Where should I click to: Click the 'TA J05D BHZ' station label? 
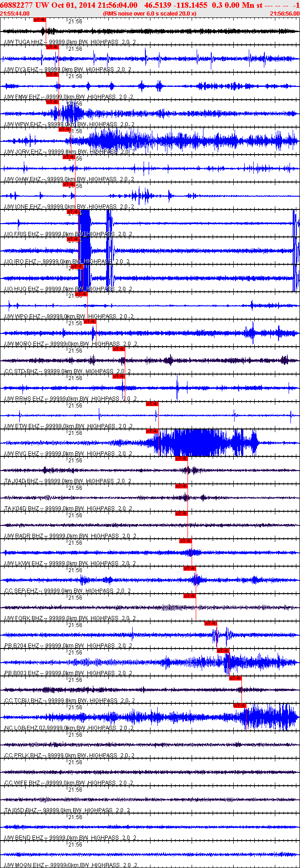coord(21,810)
